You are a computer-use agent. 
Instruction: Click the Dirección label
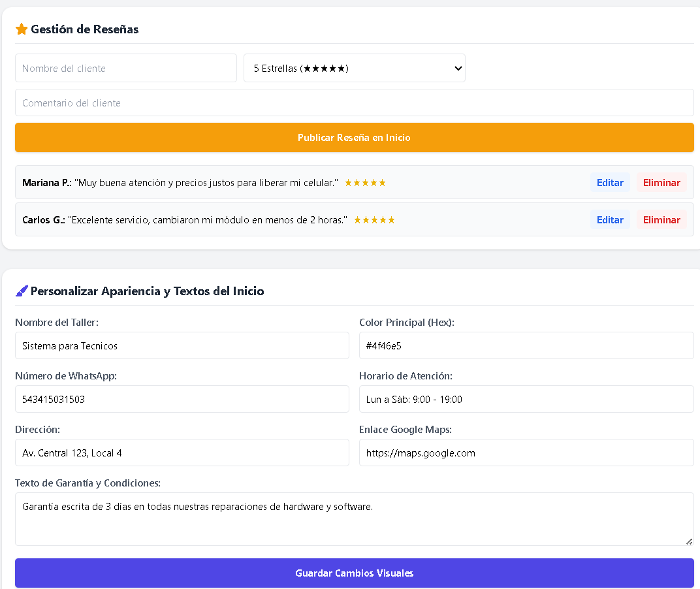click(37, 430)
